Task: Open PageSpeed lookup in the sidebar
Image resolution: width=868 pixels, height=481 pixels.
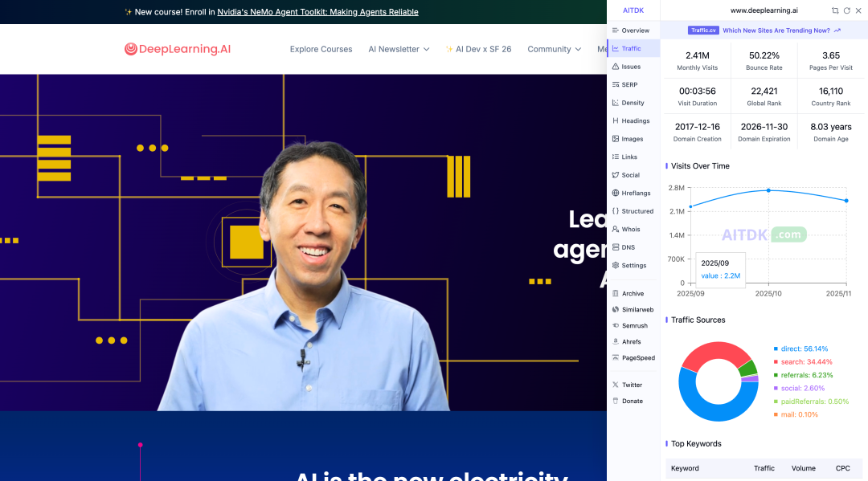Action: (633, 357)
